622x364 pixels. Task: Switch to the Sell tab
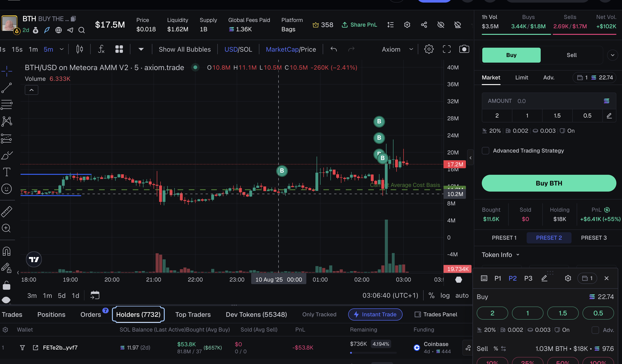pos(572,55)
